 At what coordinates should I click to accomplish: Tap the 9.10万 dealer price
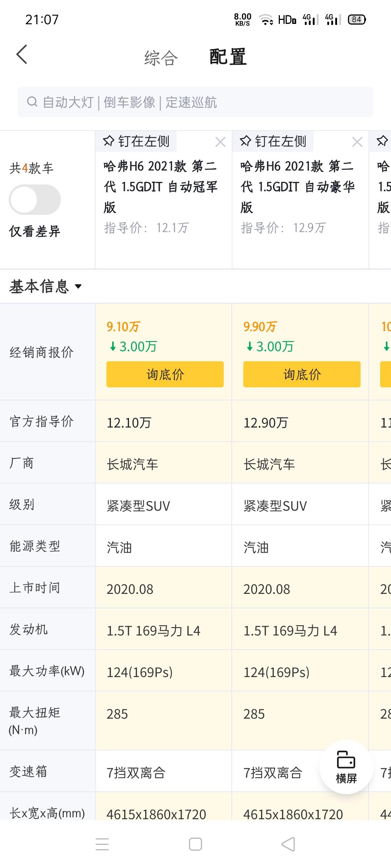(x=123, y=327)
